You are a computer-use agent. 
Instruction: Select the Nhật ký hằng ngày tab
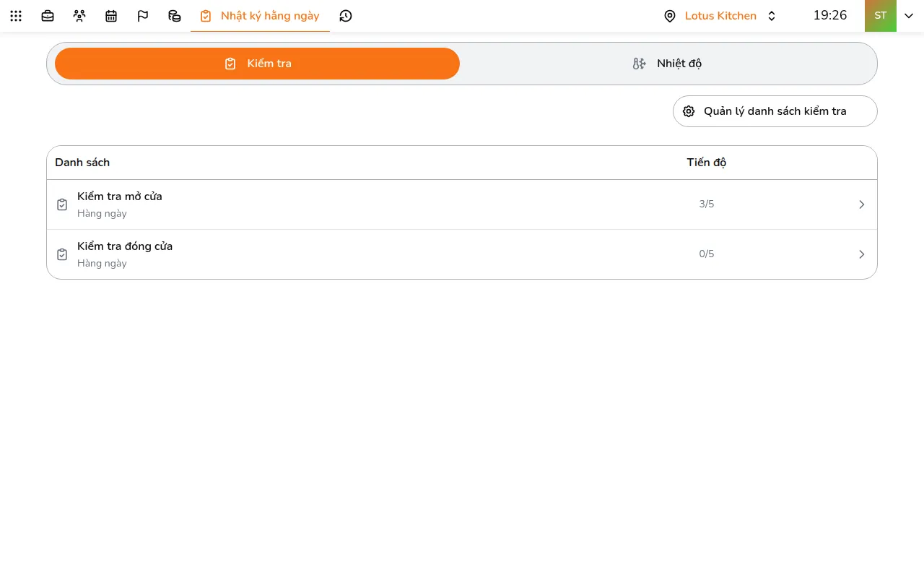click(260, 16)
